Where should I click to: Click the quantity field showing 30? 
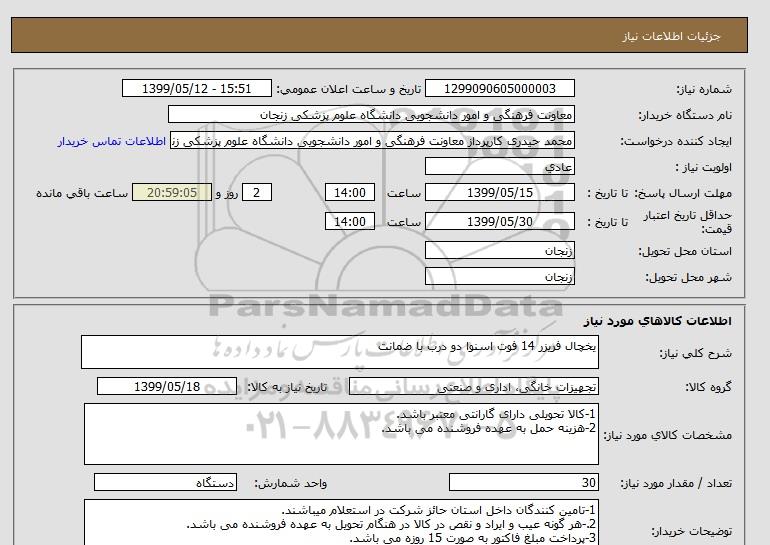tap(523, 482)
